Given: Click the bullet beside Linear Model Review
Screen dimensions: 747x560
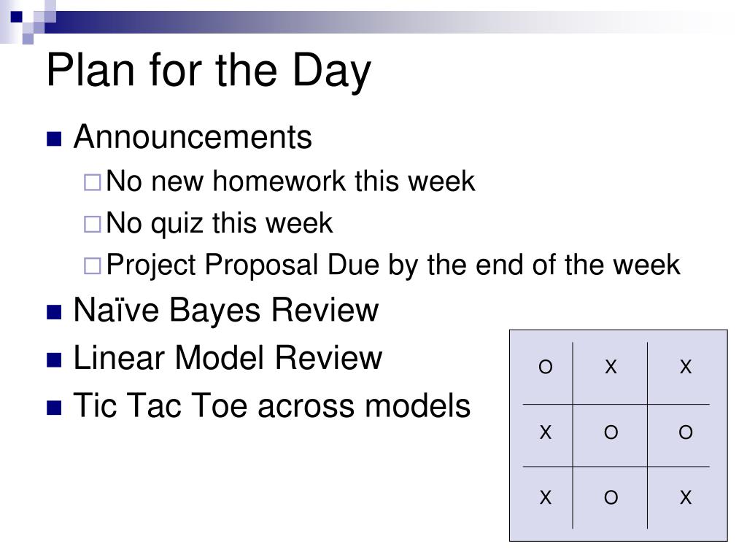Looking at the screenshot, I should (x=54, y=360).
